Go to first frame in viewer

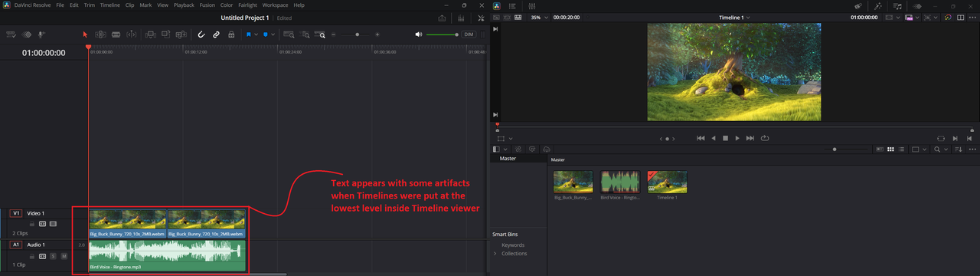[700, 138]
